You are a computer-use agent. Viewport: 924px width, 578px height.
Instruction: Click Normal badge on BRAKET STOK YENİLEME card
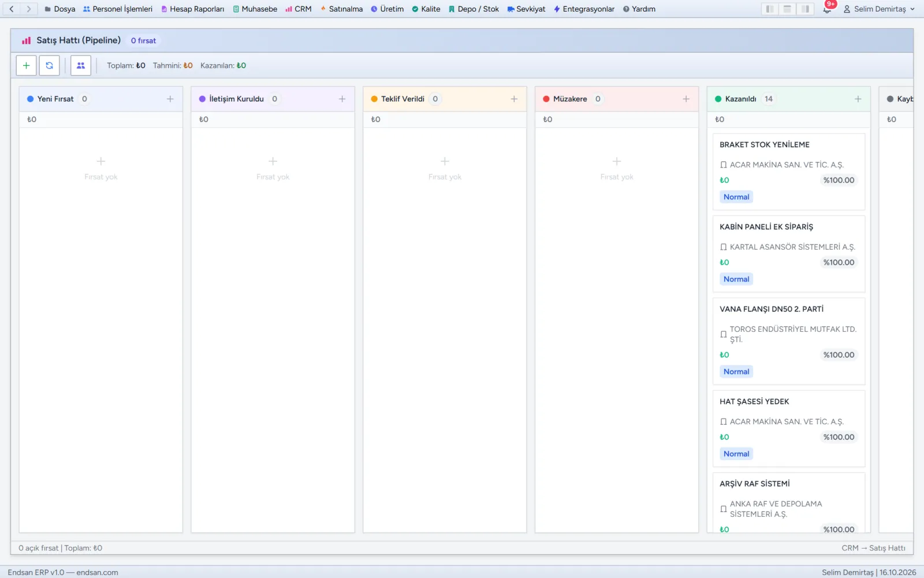[736, 197]
